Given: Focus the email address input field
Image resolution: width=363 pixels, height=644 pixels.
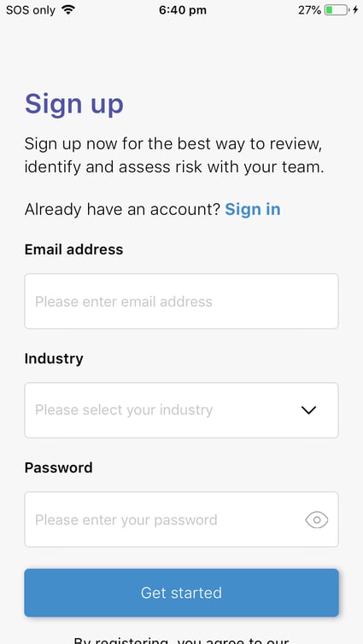Looking at the screenshot, I should [181, 301].
